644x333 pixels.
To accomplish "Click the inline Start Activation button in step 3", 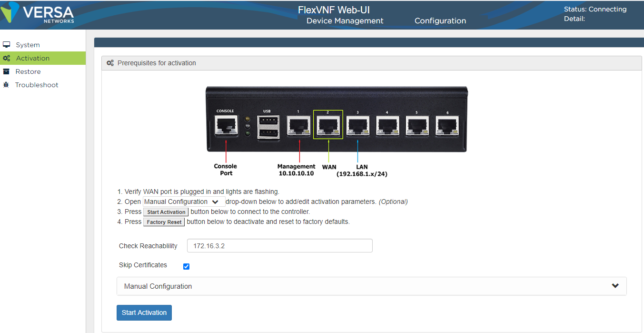I will pos(166,212).
